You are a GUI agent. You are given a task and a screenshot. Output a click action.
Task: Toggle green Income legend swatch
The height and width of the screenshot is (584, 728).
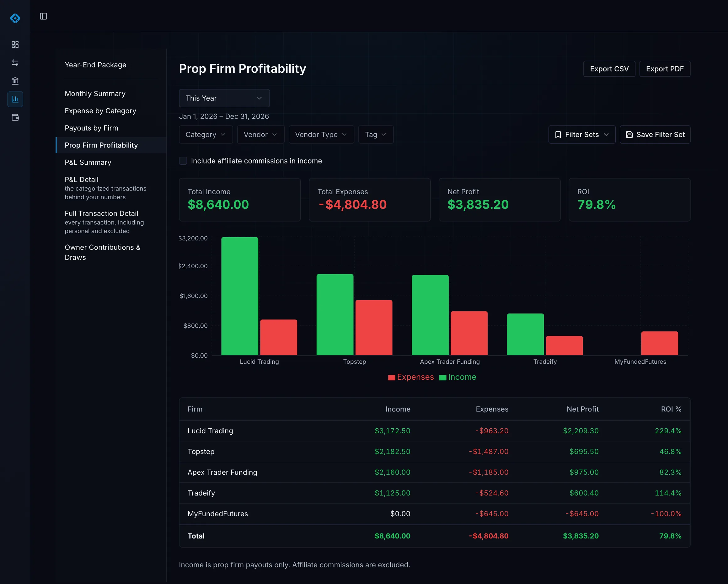[443, 378]
